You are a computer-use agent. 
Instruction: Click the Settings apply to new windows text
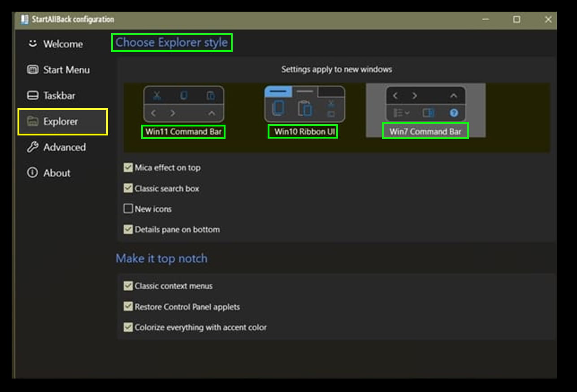337,70
